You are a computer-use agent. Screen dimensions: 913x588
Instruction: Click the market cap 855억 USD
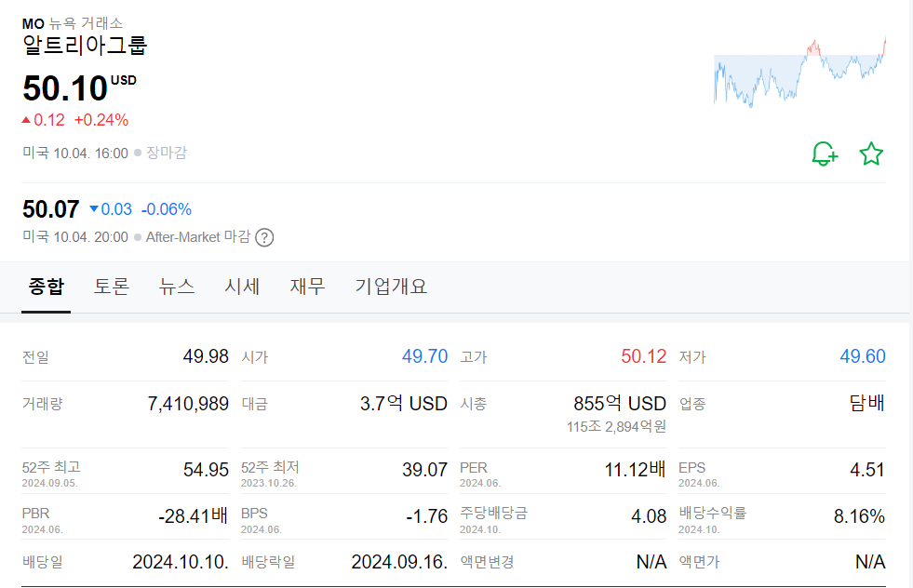click(620, 404)
